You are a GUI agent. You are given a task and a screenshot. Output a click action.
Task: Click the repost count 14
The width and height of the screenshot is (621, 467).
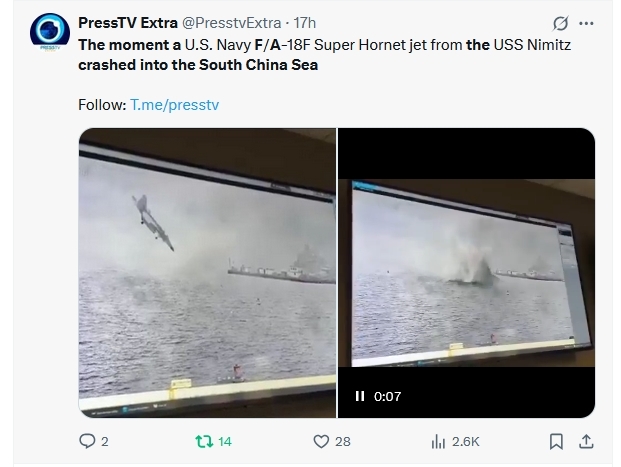pyautogui.click(x=225, y=441)
